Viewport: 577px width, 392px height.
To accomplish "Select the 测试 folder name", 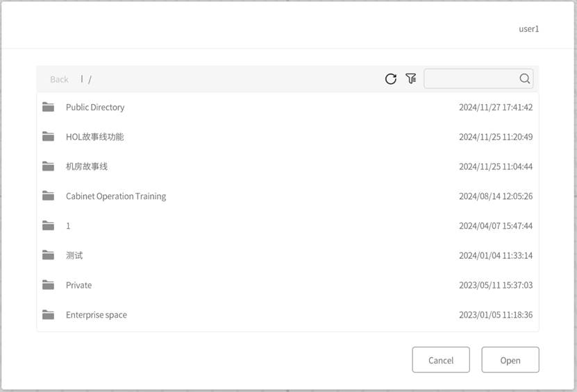I will pos(74,255).
